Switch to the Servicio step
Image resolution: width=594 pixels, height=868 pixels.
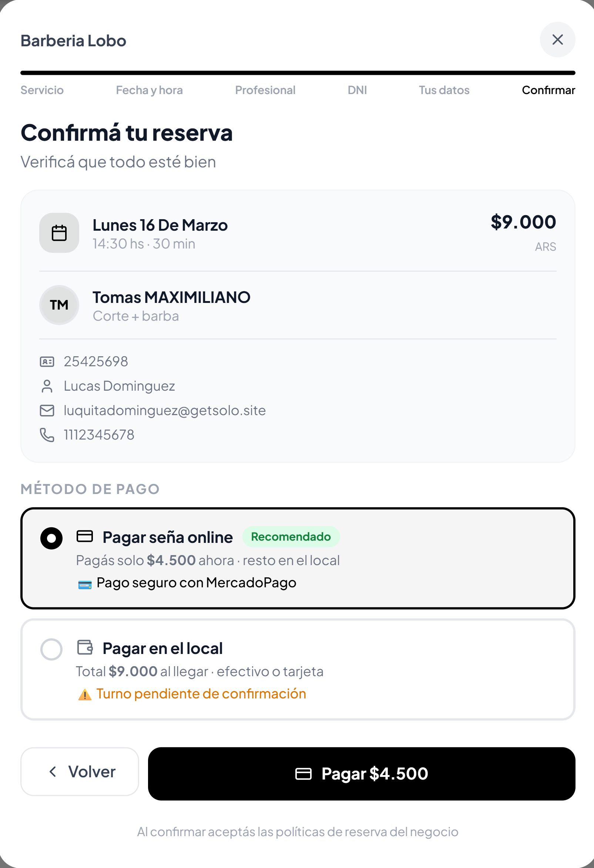[42, 90]
